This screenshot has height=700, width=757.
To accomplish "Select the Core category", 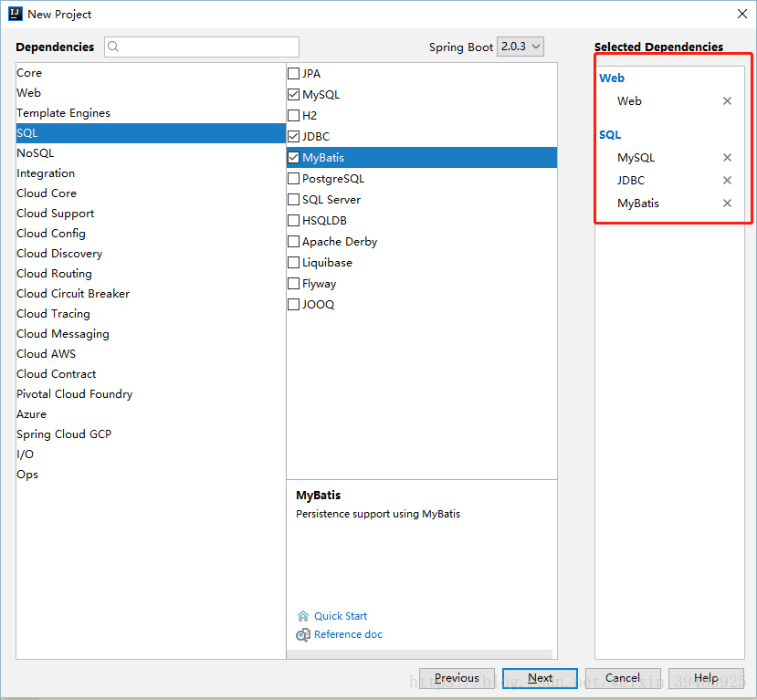I will 151,73.
